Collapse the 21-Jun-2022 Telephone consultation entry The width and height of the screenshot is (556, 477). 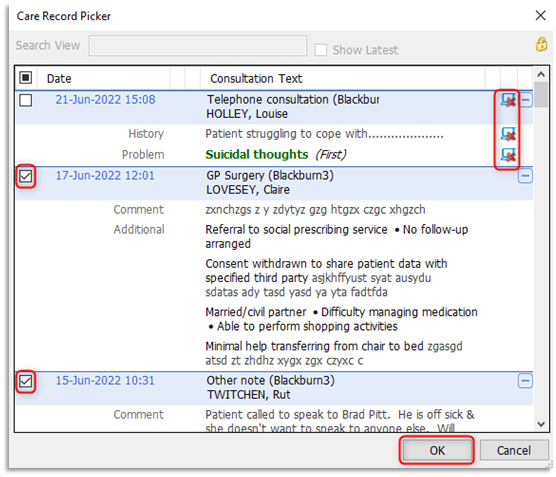point(526,100)
